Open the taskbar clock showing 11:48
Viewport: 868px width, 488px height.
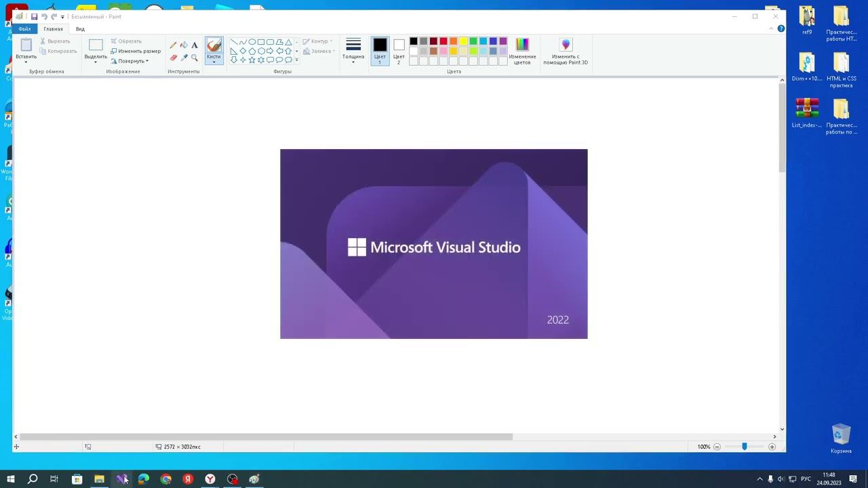click(829, 479)
